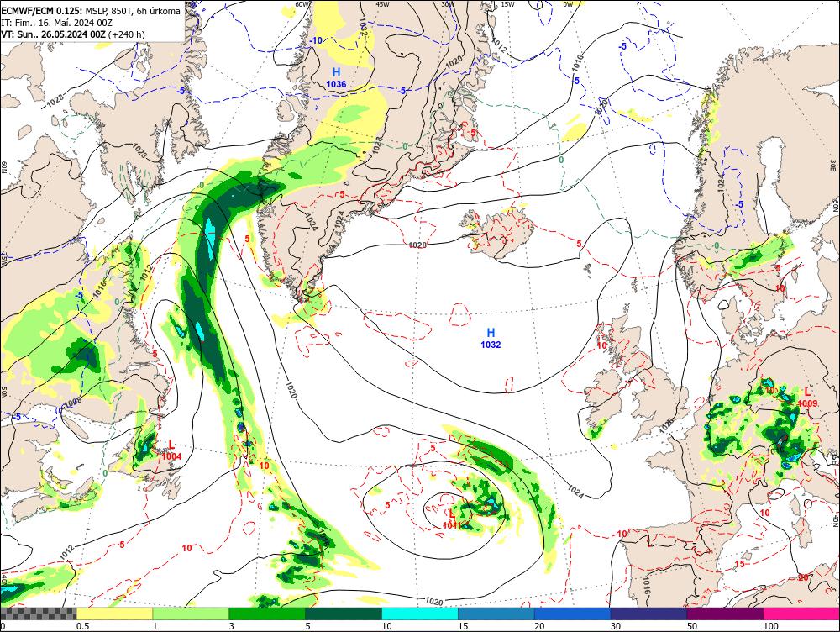Click the '3' value on the legend scale

tap(232, 626)
